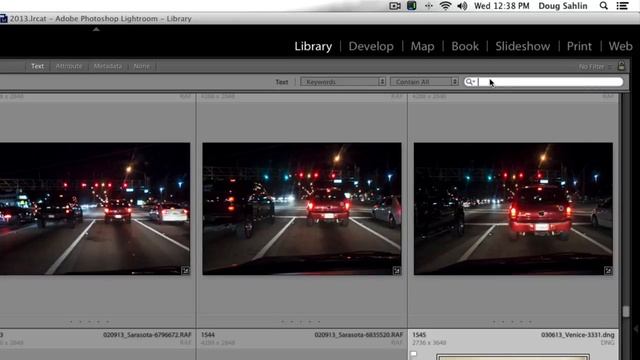Switch to the Develop module
Screen dimensions: 640x360
tap(371, 46)
